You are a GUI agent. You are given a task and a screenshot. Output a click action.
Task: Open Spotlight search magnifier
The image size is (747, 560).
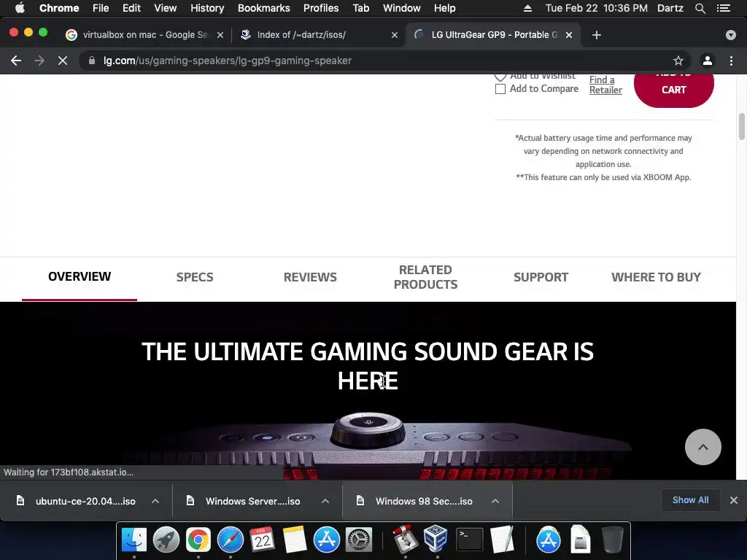pos(700,8)
